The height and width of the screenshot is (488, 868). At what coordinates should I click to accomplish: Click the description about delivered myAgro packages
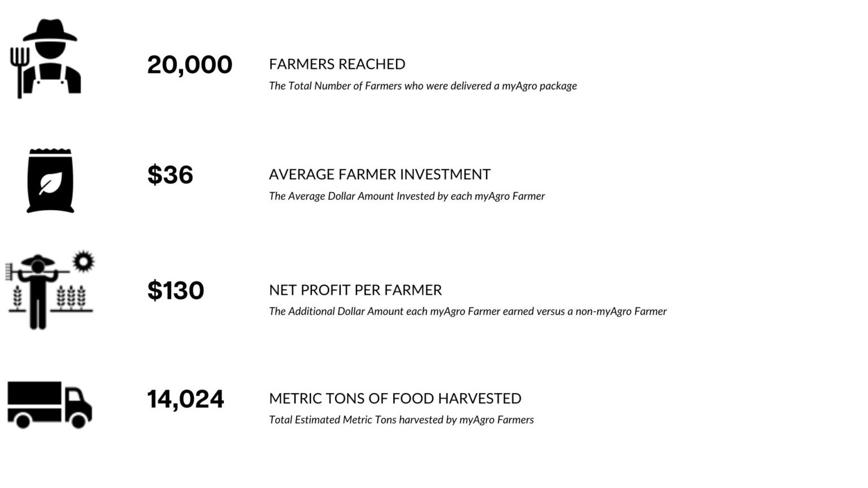coord(423,86)
